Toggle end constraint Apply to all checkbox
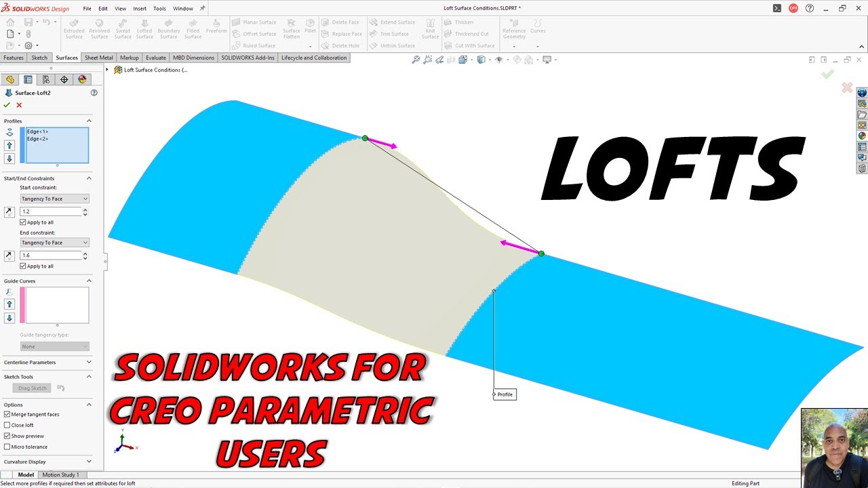 pyautogui.click(x=23, y=266)
